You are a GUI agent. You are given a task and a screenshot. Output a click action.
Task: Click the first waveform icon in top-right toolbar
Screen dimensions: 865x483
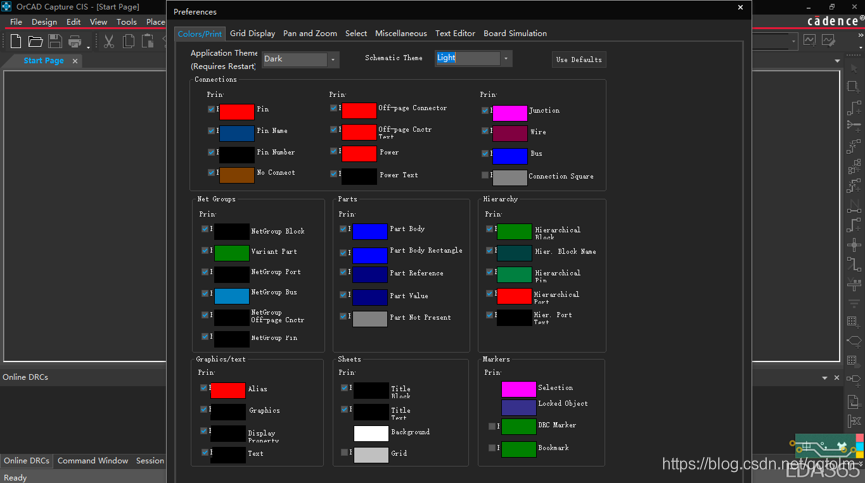point(809,40)
